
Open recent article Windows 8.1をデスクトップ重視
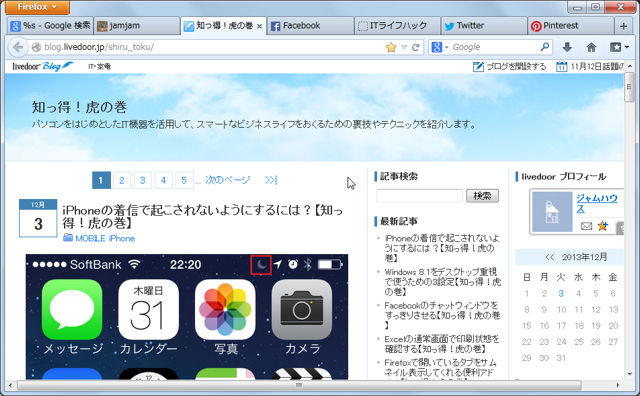click(442, 282)
